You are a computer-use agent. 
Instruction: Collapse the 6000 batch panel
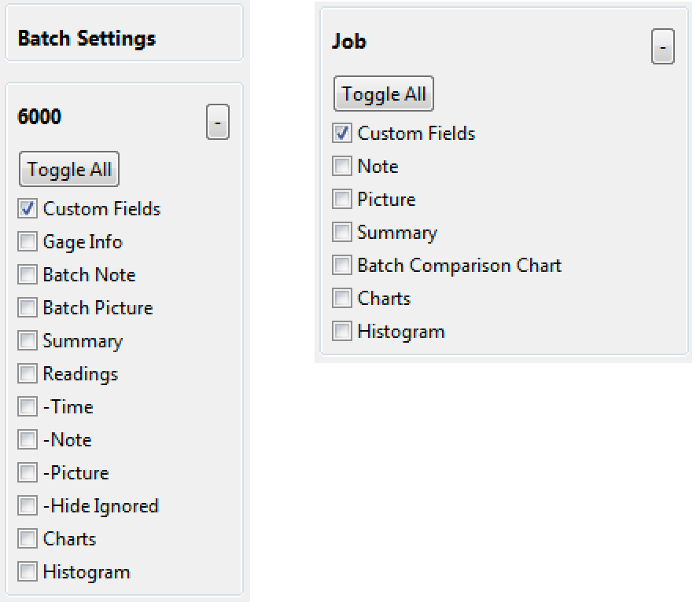coord(218,123)
